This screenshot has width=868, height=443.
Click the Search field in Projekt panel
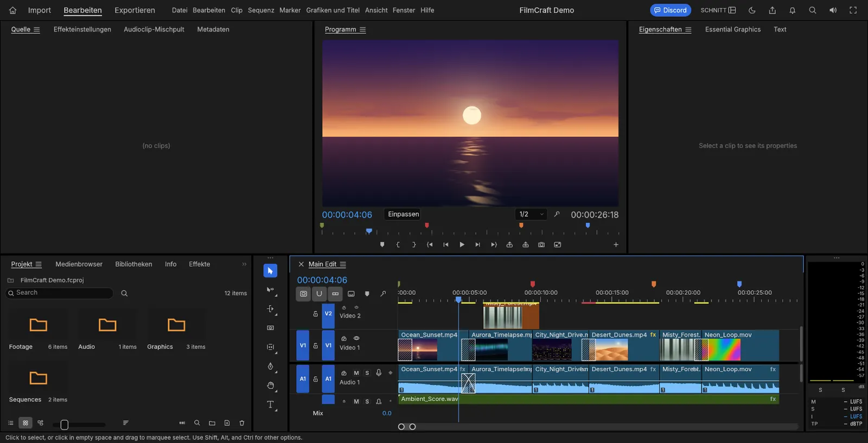click(x=60, y=293)
